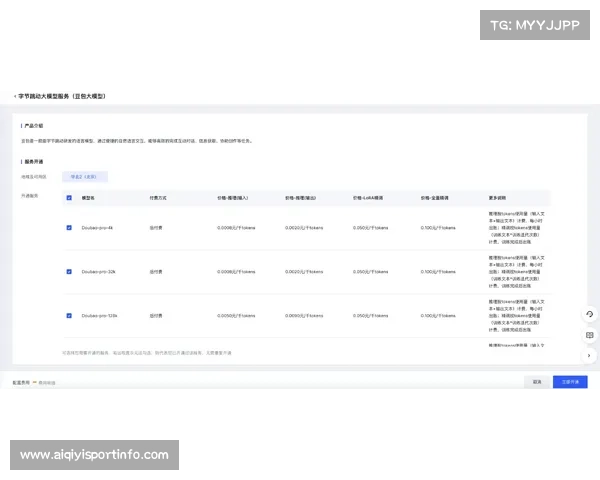Viewport: 600px width, 480px height.
Task: Click the 模型名 column header
Action: pyautogui.click(x=88, y=198)
